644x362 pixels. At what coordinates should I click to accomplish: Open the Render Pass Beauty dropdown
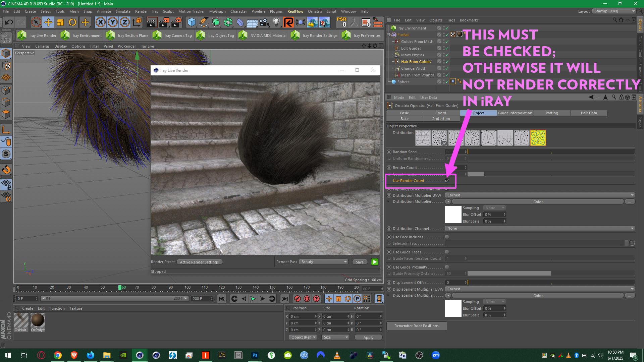(323, 262)
